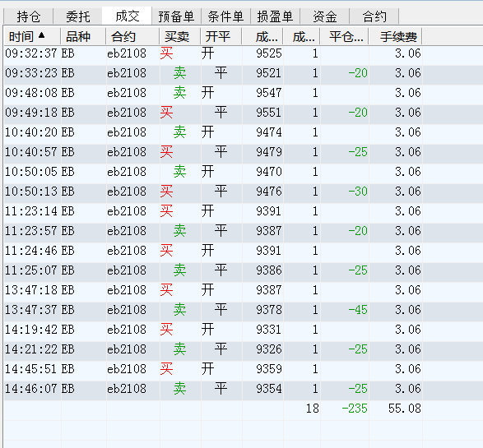Click the total volume 18 value
Image resolution: width=483 pixels, height=448 pixels.
313,409
